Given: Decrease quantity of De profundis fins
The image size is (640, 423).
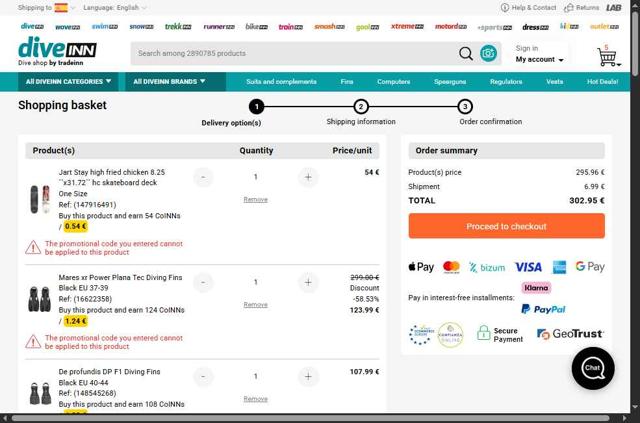Looking at the screenshot, I should pos(203,376).
